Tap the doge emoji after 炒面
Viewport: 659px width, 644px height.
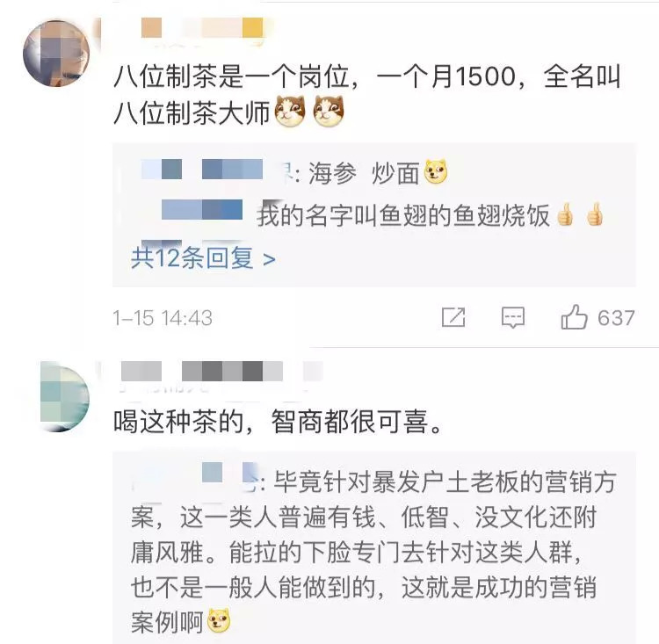tap(436, 172)
